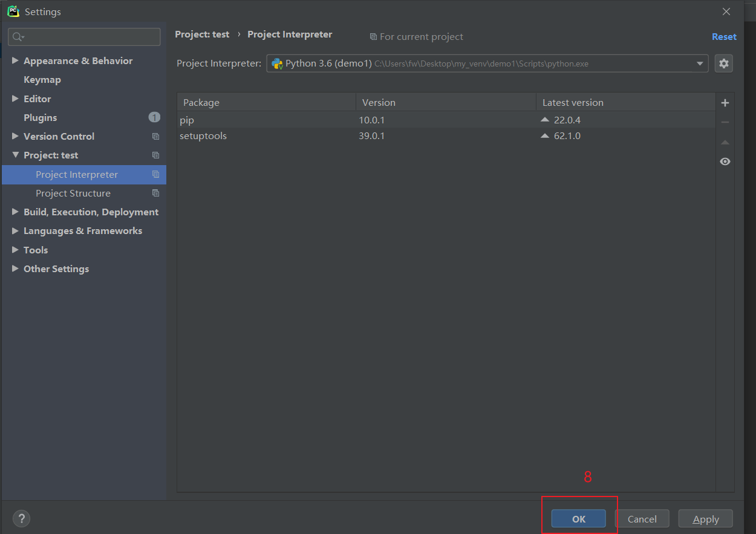Click the PyCharm logo in title bar

click(x=13, y=11)
